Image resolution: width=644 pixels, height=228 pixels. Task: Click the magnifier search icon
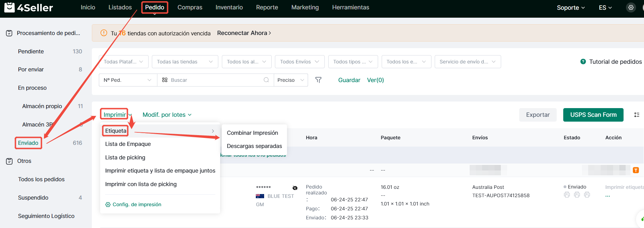pos(266,80)
